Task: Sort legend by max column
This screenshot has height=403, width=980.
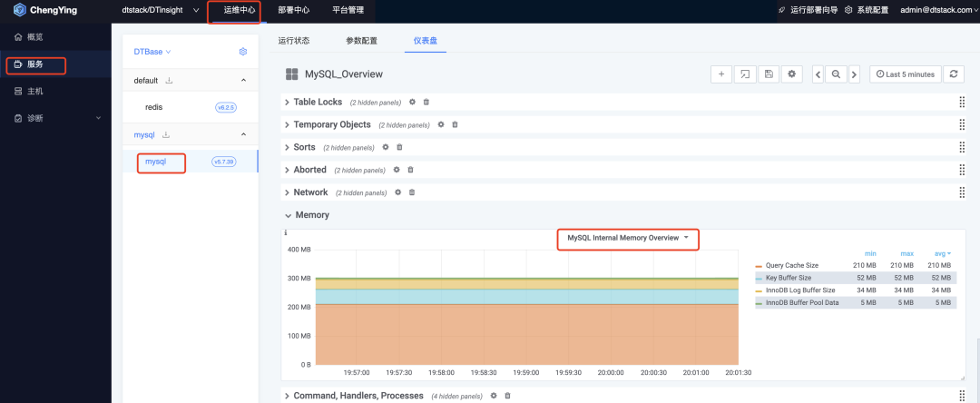Action: [906, 253]
